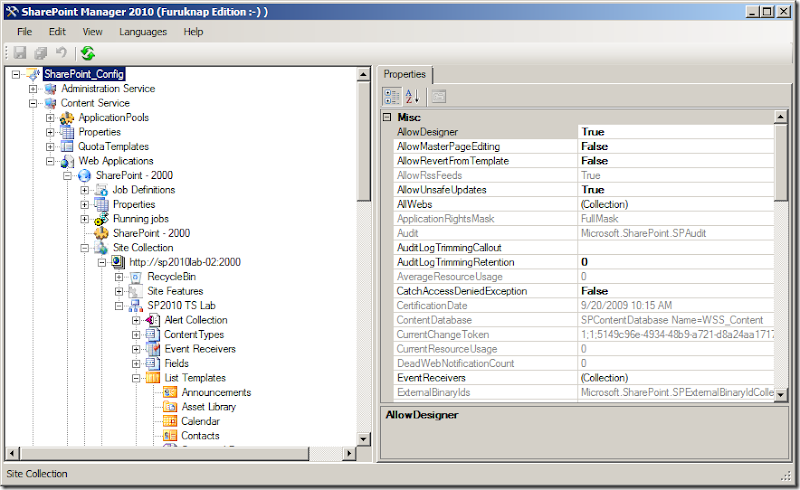Viewport: 800px width, 490px height.
Task: Collapse the List Templates node
Action: (136, 378)
